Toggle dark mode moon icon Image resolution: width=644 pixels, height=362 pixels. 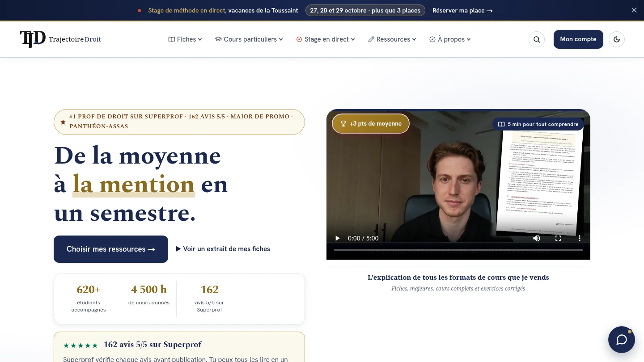pos(617,39)
